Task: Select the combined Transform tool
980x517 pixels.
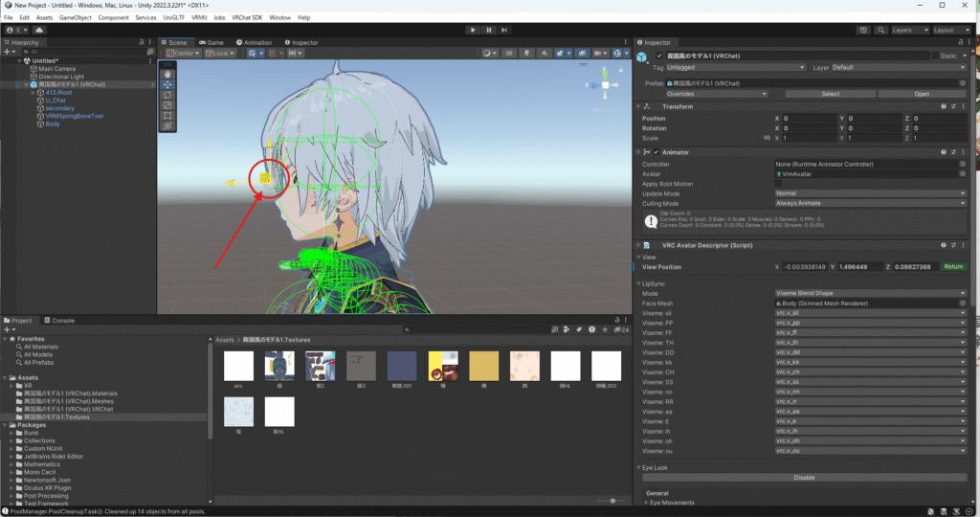Action: coord(167,125)
